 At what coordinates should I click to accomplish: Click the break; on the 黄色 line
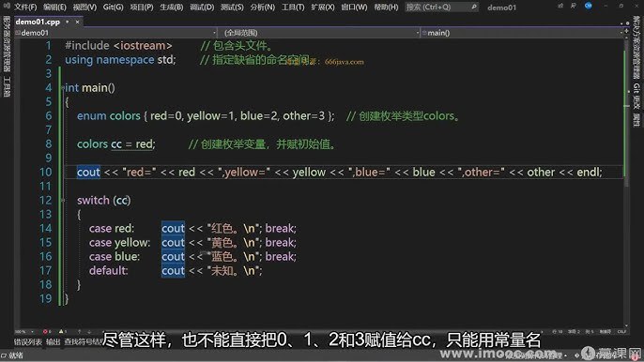[x=281, y=243]
